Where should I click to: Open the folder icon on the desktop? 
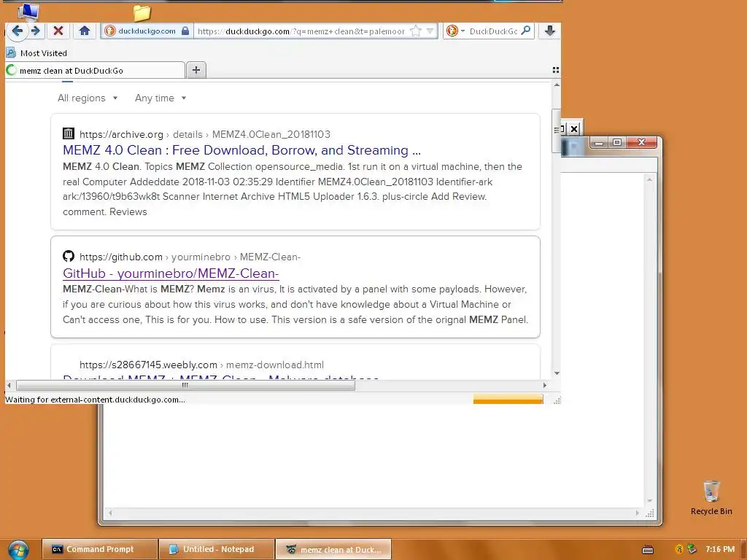click(142, 13)
